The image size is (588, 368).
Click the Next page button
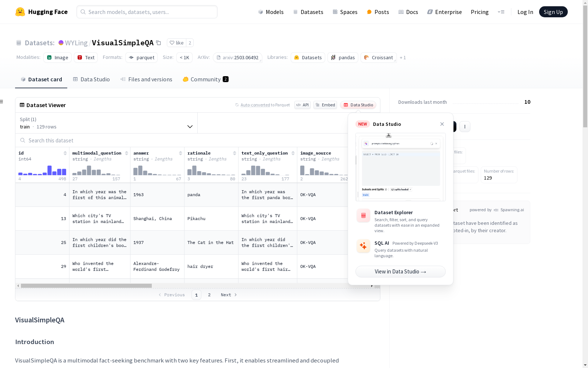(x=229, y=295)
